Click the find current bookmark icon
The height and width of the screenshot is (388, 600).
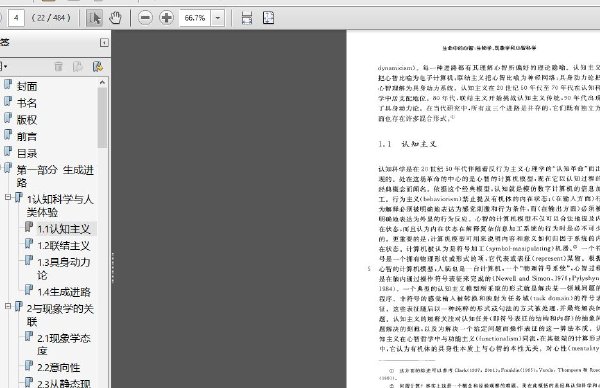click(x=98, y=67)
